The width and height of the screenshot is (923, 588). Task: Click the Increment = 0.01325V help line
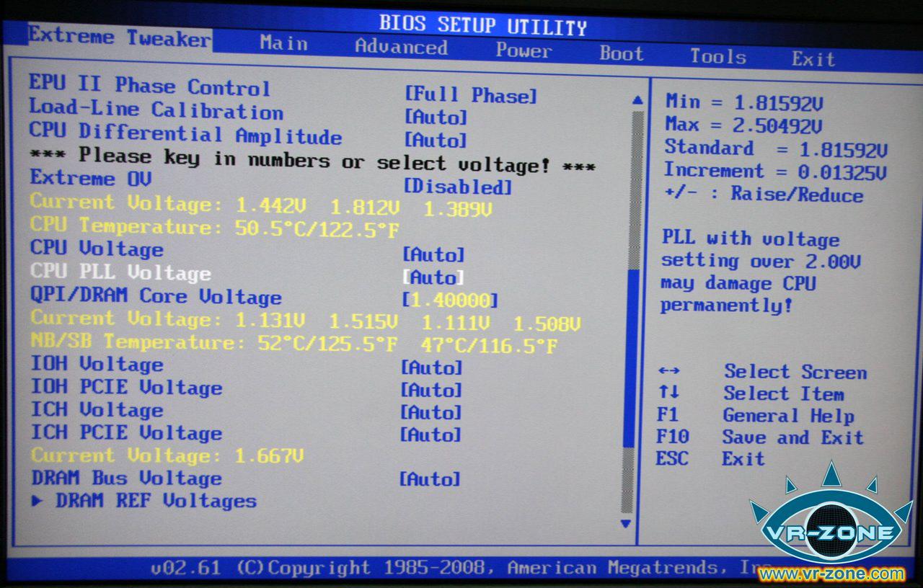(x=774, y=171)
